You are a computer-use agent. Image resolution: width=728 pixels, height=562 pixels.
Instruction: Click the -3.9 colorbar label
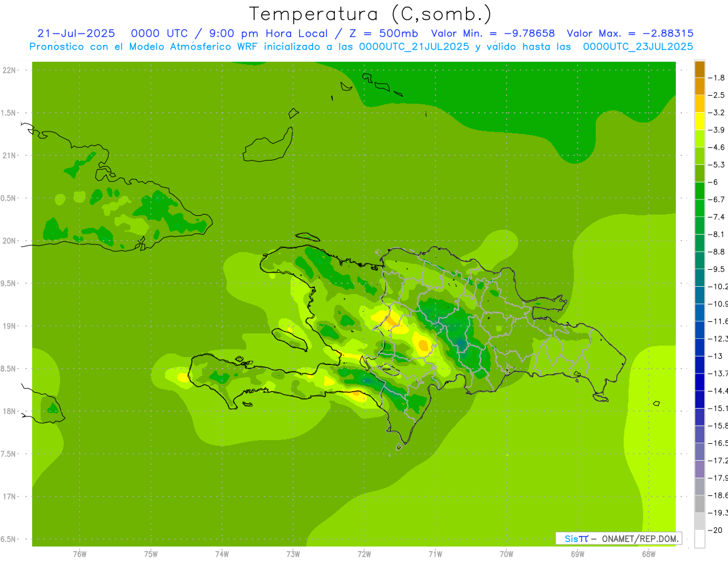[716, 130]
